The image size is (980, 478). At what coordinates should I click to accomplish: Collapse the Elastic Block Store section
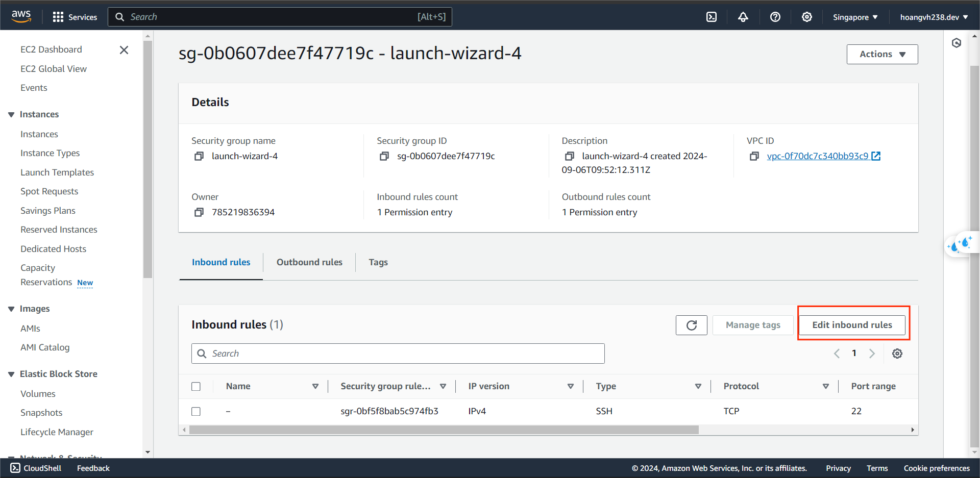click(x=11, y=374)
